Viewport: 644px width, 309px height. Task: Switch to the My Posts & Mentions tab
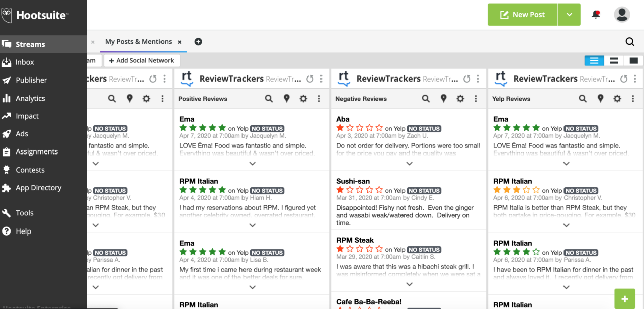pos(138,41)
